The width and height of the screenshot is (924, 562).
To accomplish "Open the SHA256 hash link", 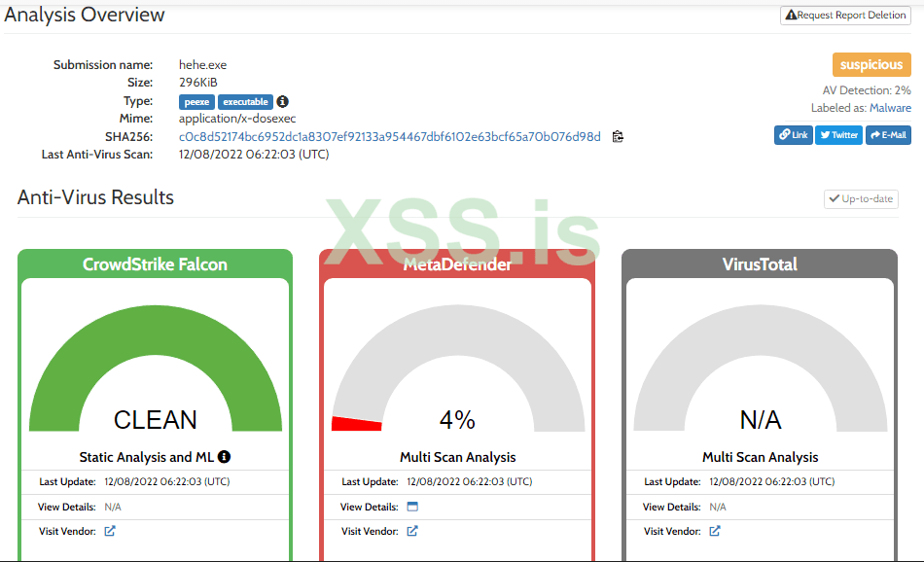I will tap(389, 137).
